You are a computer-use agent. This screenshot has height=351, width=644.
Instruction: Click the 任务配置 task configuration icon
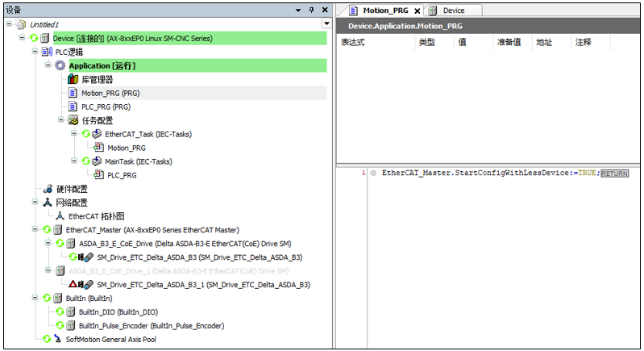(x=73, y=120)
